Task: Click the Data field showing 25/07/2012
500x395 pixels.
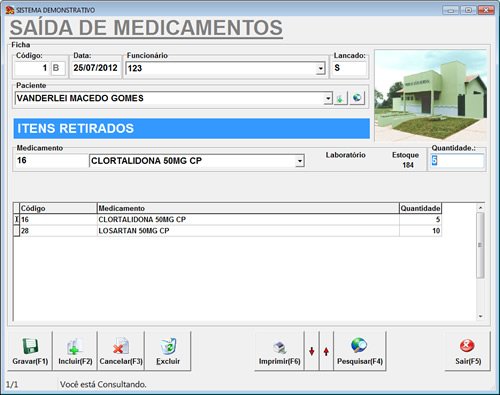Action: [95, 68]
